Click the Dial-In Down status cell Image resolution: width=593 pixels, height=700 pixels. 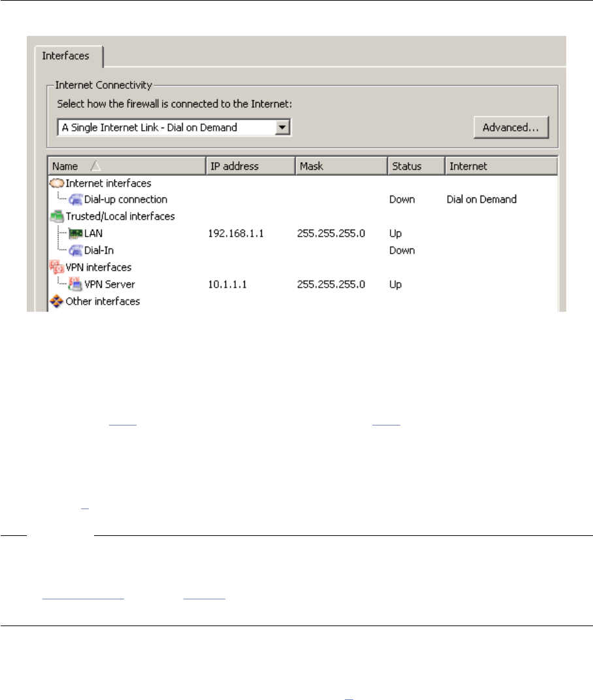[402, 250]
